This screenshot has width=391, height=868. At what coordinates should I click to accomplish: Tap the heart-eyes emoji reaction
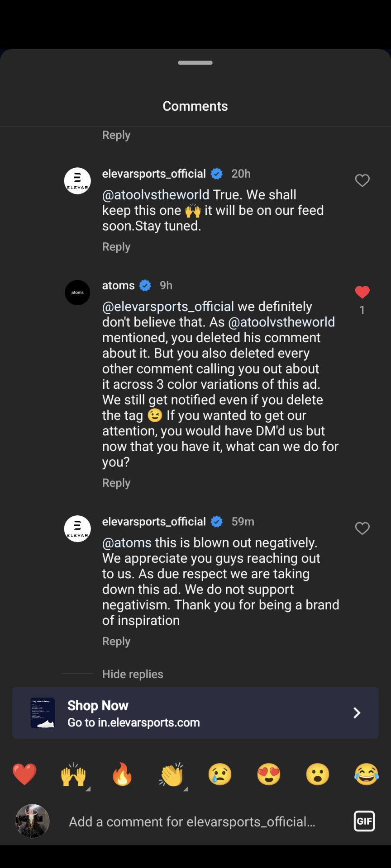click(269, 774)
